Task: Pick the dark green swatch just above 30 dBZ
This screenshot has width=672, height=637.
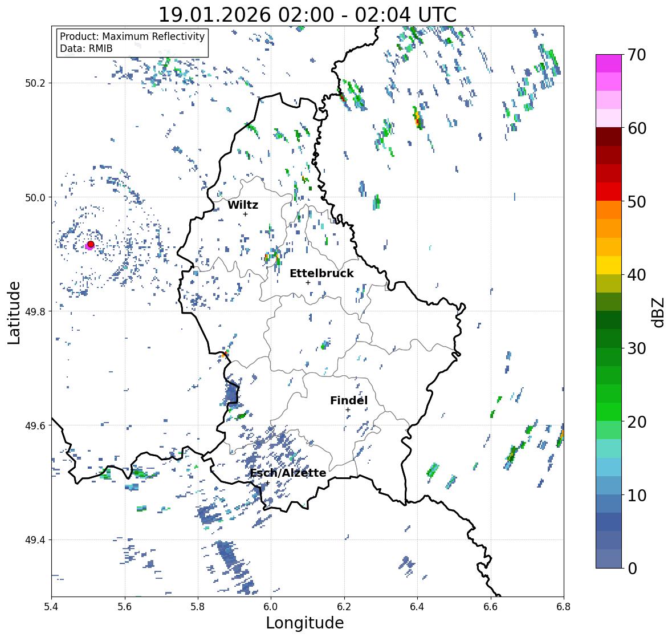Action: 609,338
